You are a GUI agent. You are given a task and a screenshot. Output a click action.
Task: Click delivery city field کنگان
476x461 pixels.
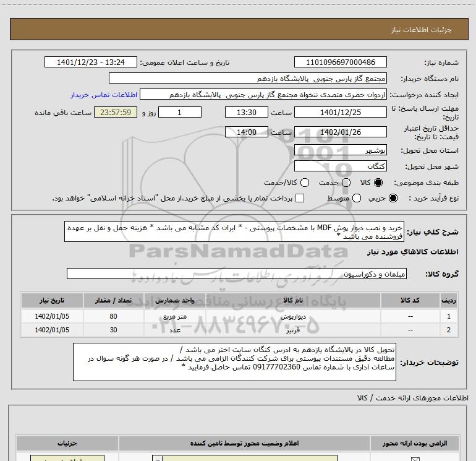click(x=340, y=166)
